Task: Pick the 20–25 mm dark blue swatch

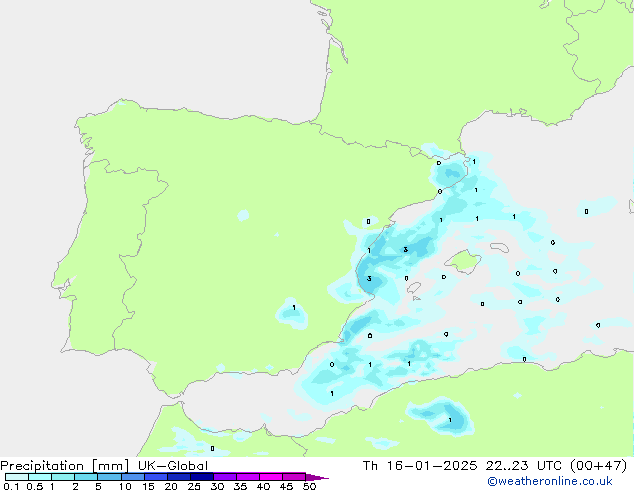Action: [x=179, y=477]
